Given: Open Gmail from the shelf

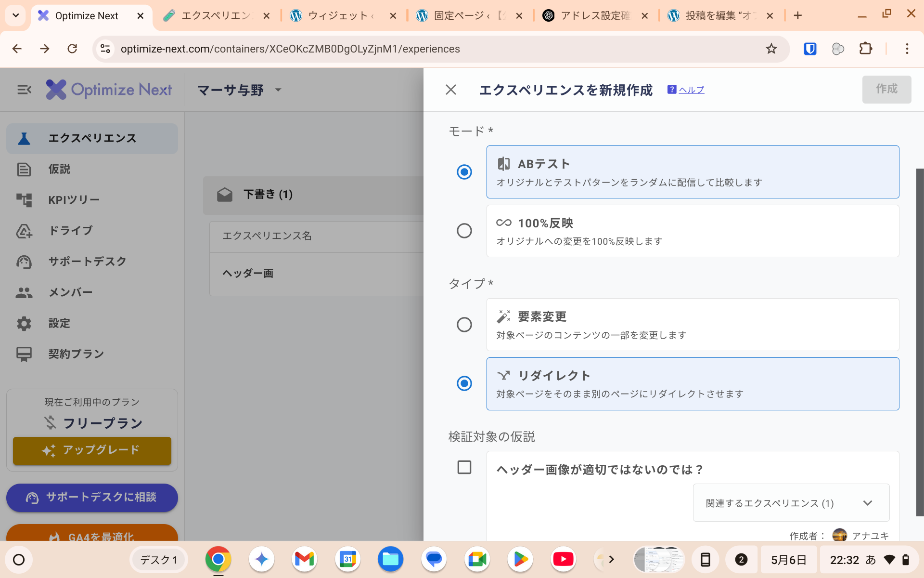Looking at the screenshot, I should tap(304, 559).
